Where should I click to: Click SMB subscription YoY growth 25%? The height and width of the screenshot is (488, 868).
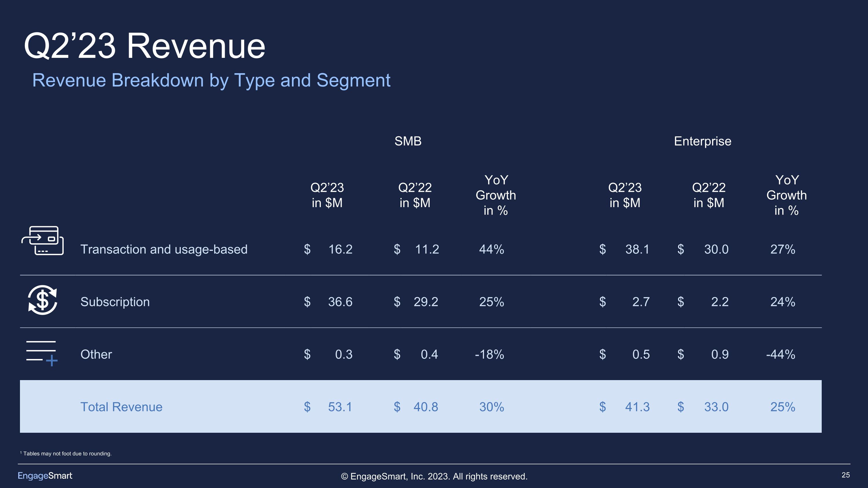pos(491,302)
